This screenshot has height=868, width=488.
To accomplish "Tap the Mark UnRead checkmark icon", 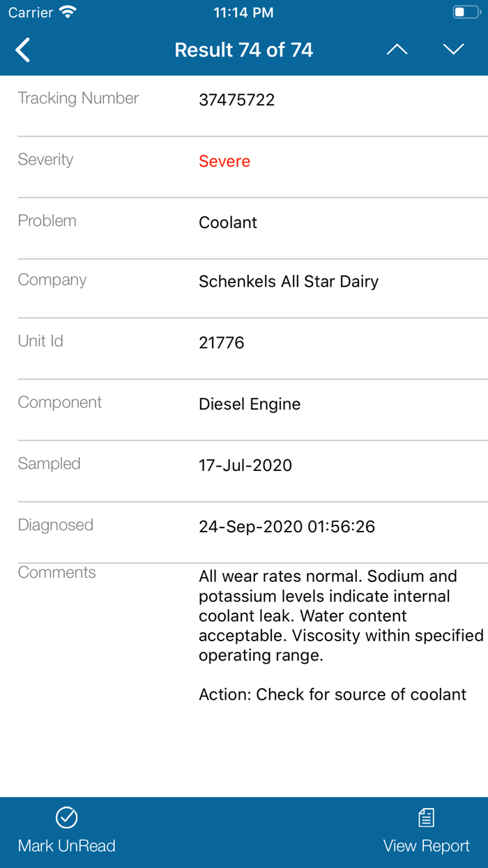I will [66, 816].
